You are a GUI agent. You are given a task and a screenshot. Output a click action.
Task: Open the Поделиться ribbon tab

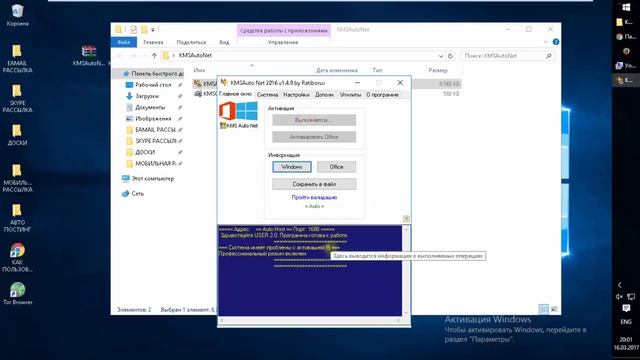(x=191, y=42)
